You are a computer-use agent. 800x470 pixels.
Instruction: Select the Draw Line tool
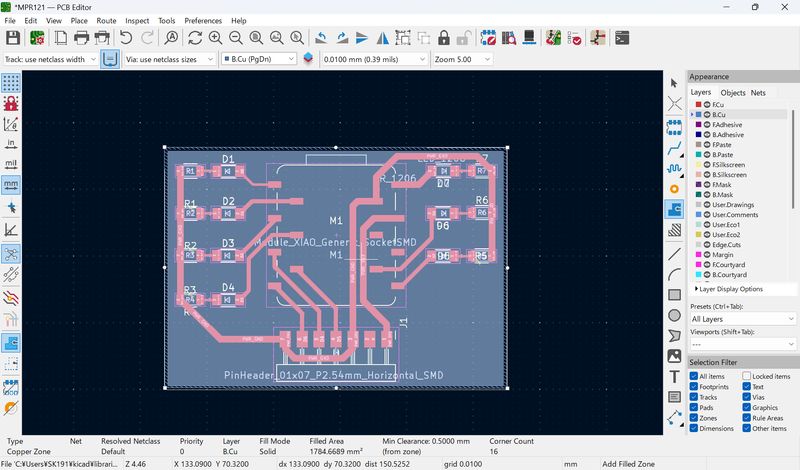pyautogui.click(x=674, y=254)
